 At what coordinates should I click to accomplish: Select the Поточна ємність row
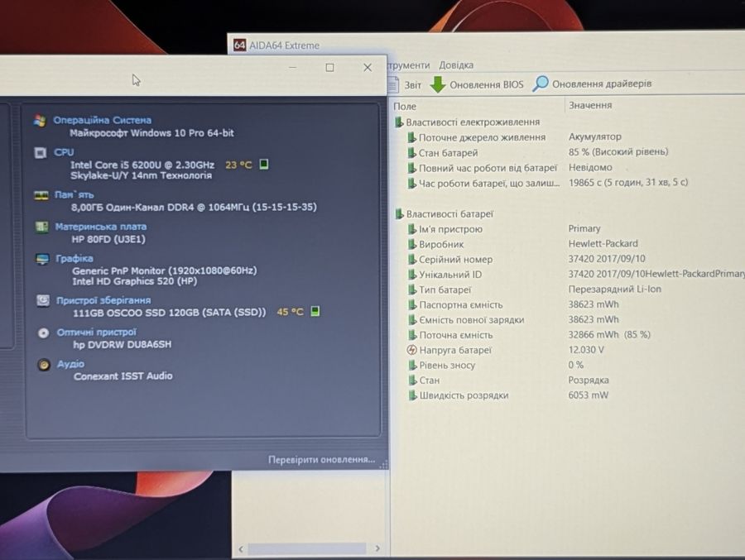coord(450,335)
